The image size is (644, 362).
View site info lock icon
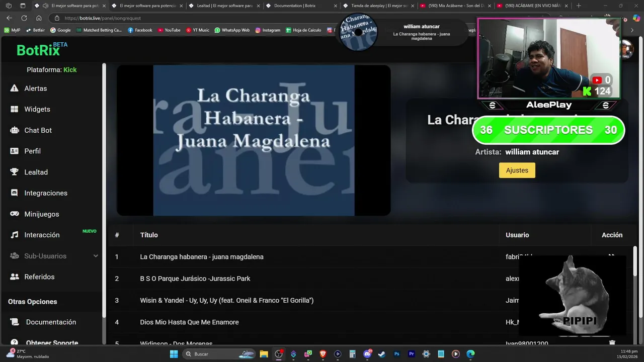(x=57, y=18)
